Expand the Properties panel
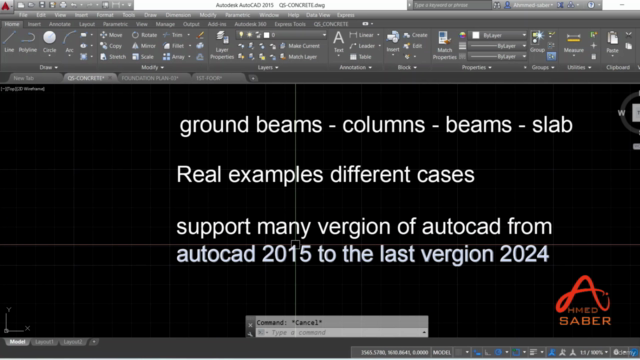The image size is (640, 360). [476, 67]
